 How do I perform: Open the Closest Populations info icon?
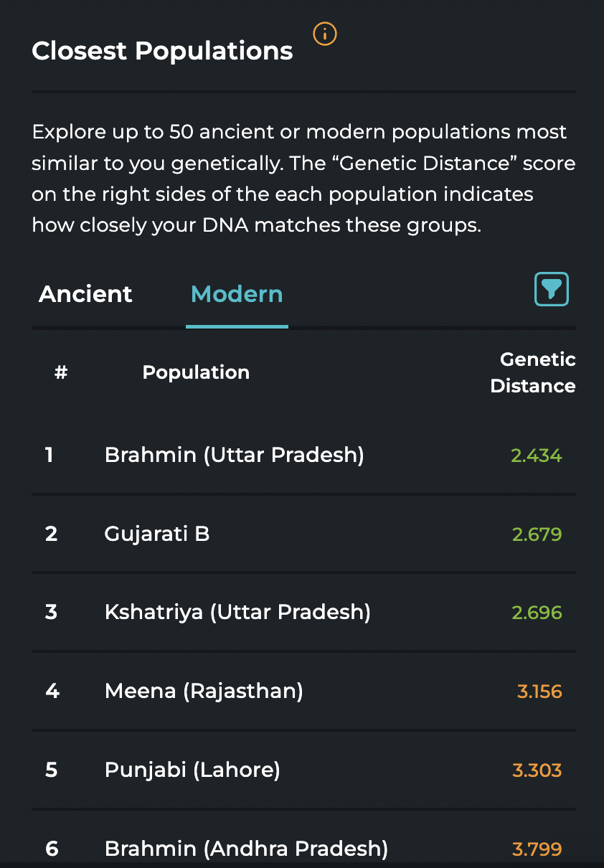[x=325, y=34]
